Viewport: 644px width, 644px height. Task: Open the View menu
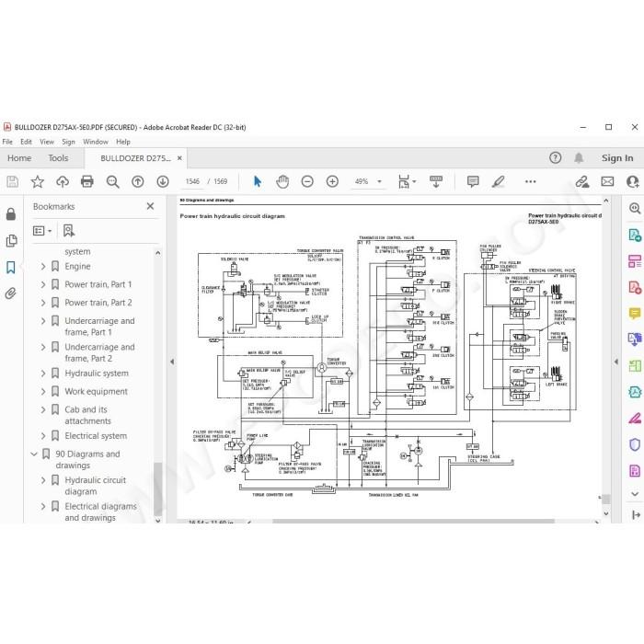click(x=47, y=142)
